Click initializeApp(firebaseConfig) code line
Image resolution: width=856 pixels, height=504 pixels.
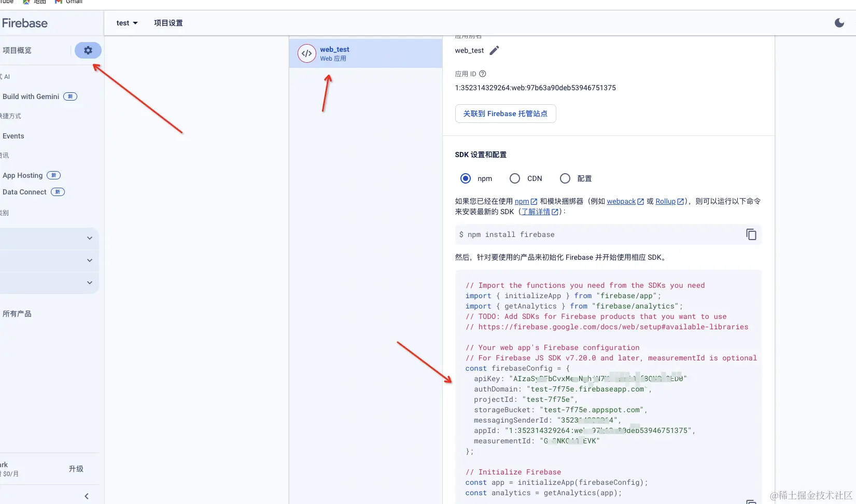point(557,482)
